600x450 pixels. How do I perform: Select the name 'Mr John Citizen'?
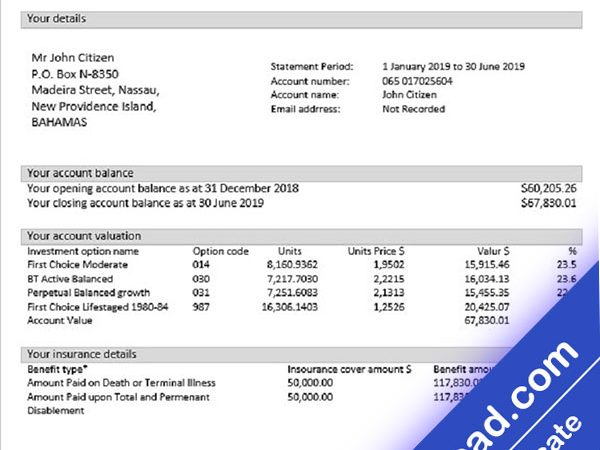pos(73,58)
